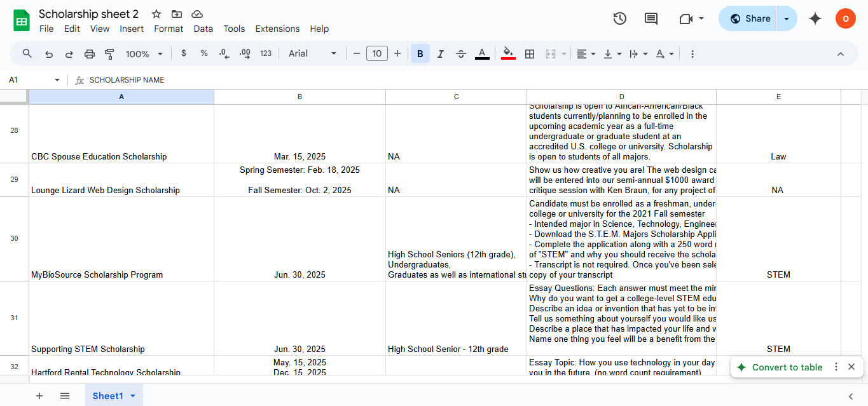This screenshot has width=868, height=406.
Task: Expand the 100% zoom dropdown
Action: 144,54
